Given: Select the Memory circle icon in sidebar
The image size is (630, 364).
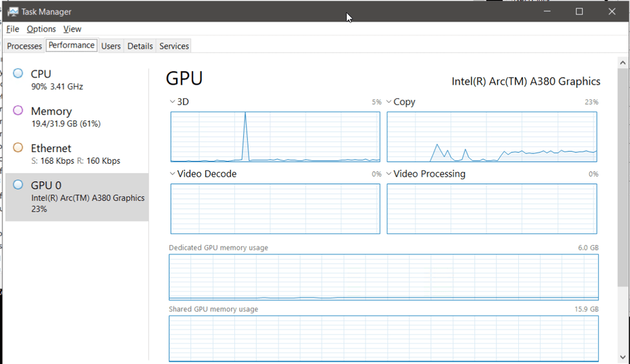Looking at the screenshot, I should click(x=18, y=110).
